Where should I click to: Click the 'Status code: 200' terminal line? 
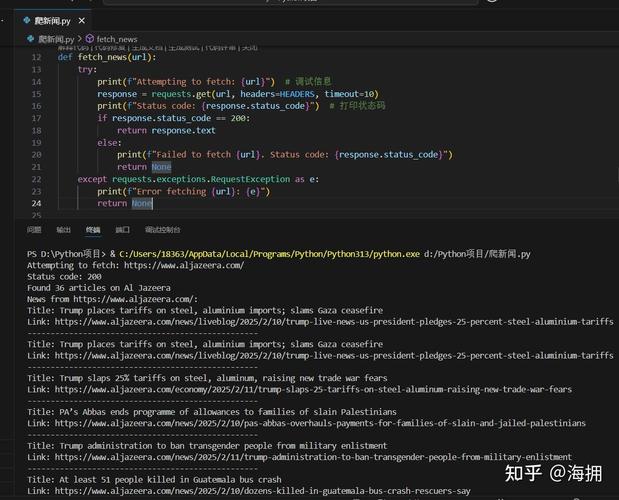(64, 277)
